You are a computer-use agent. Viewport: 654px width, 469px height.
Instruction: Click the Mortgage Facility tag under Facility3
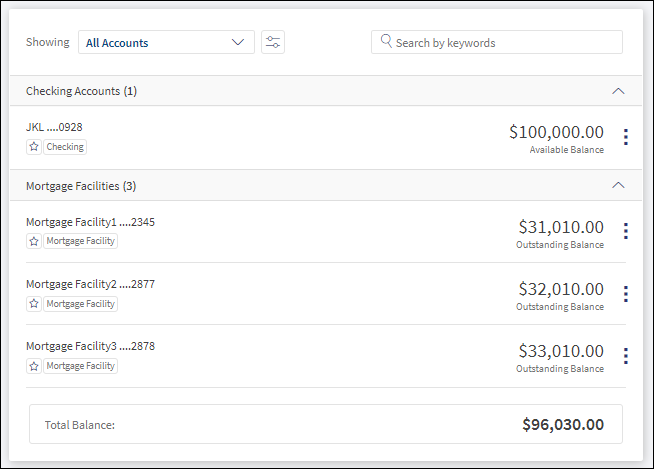click(80, 366)
